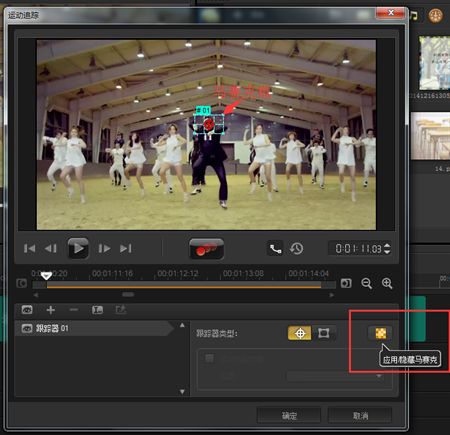The height and width of the screenshot is (435, 450).
Task: Step back one frame
Action: point(50,248)
